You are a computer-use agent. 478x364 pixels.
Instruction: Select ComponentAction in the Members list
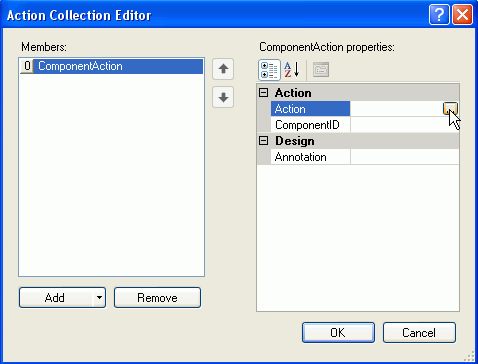[111, 66]
